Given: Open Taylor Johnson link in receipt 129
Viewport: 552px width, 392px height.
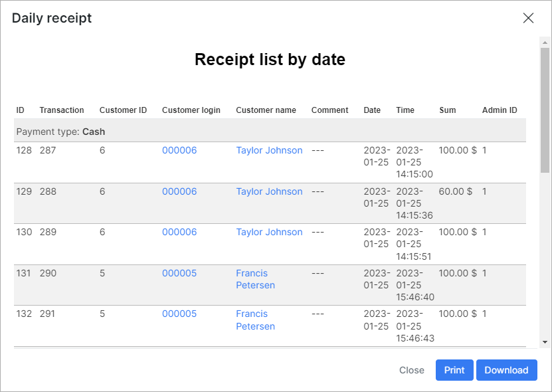Looking at the screenshot, I should click(x=269, y=191).
